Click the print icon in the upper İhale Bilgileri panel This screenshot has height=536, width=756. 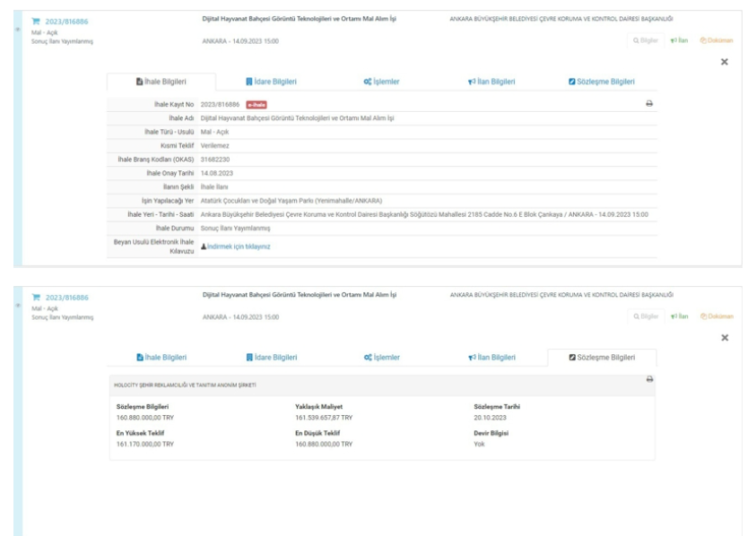pos(649,104)
